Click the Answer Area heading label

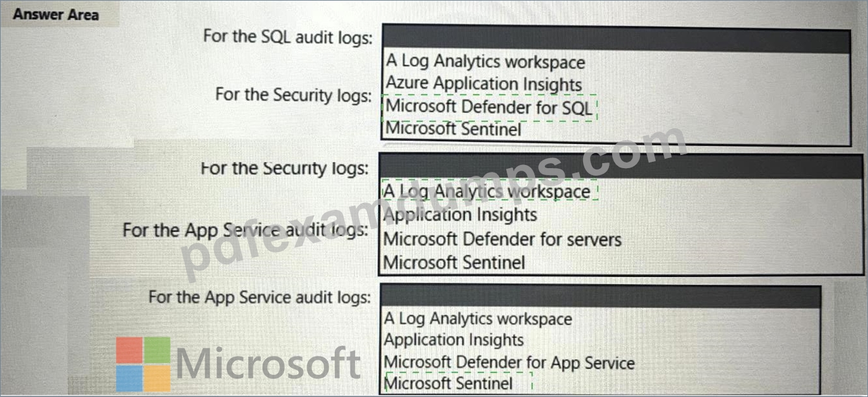click(56, 15)
